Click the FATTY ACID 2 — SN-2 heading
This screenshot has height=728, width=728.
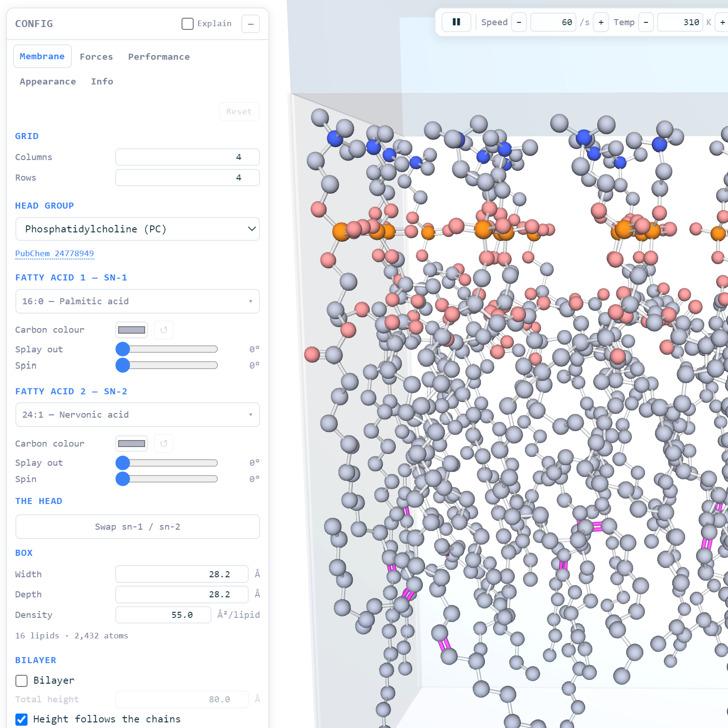[71, 392]
